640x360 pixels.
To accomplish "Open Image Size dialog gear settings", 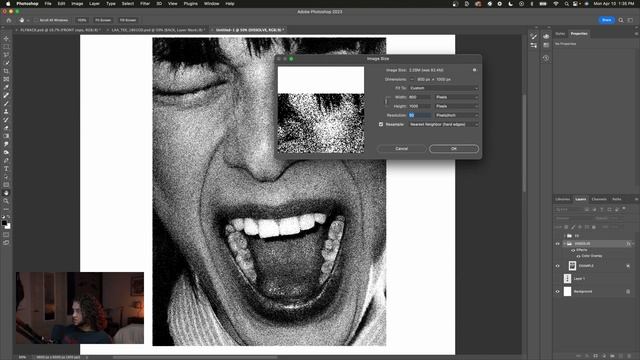I will click(x=474, y=70).
